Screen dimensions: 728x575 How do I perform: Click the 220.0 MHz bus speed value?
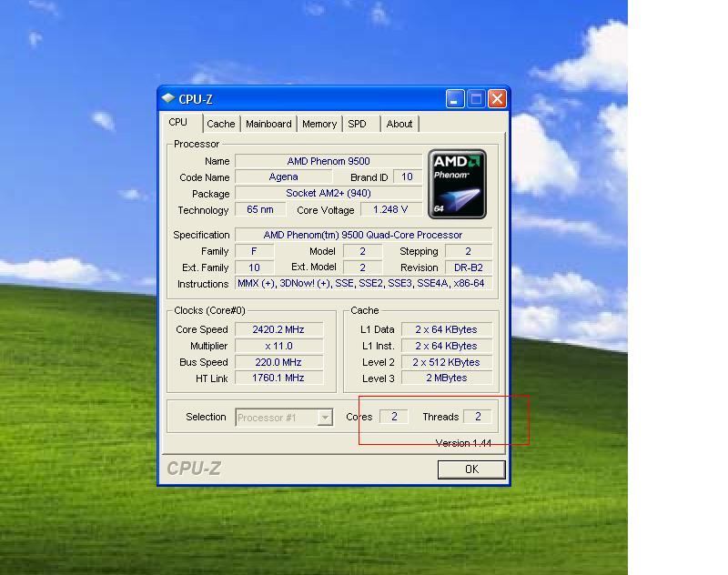(x=278, y=362)
